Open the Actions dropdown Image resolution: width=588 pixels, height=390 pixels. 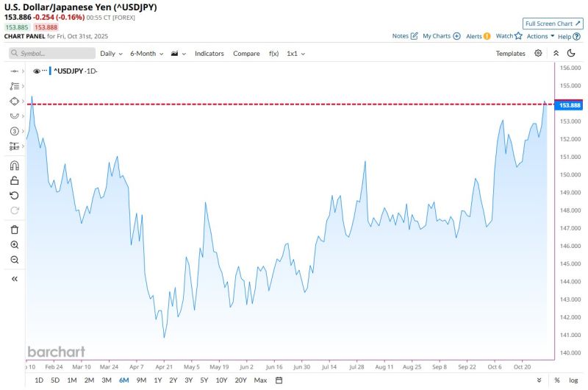(540, 36)
